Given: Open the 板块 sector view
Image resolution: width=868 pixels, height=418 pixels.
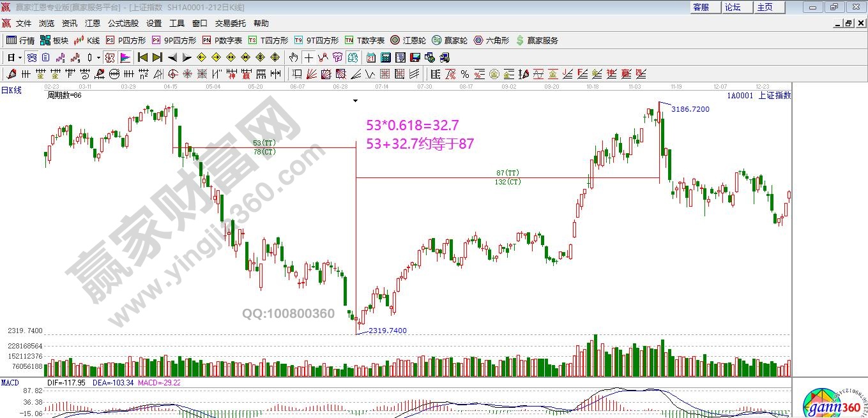Looking at the screenshot, I should [54, 40].
